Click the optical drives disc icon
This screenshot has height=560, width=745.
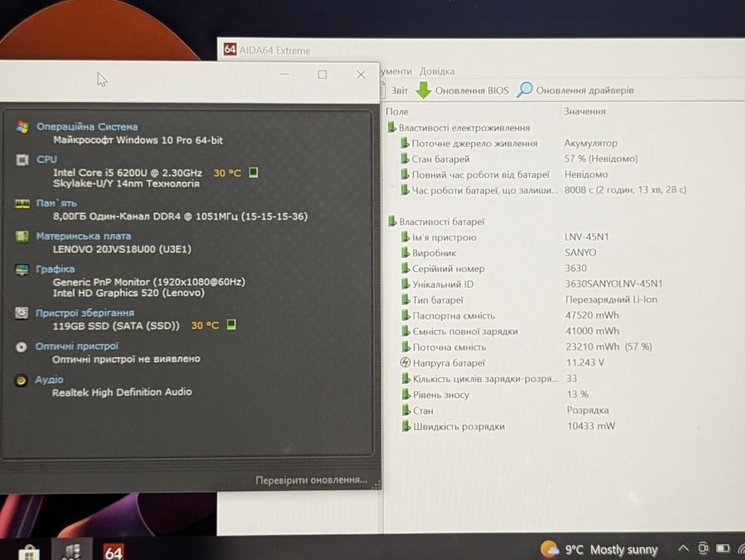21,347
